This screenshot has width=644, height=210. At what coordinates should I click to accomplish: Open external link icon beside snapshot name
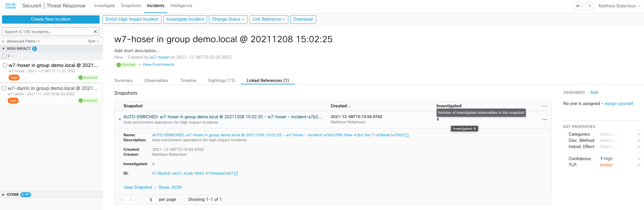tap(407, 135)
